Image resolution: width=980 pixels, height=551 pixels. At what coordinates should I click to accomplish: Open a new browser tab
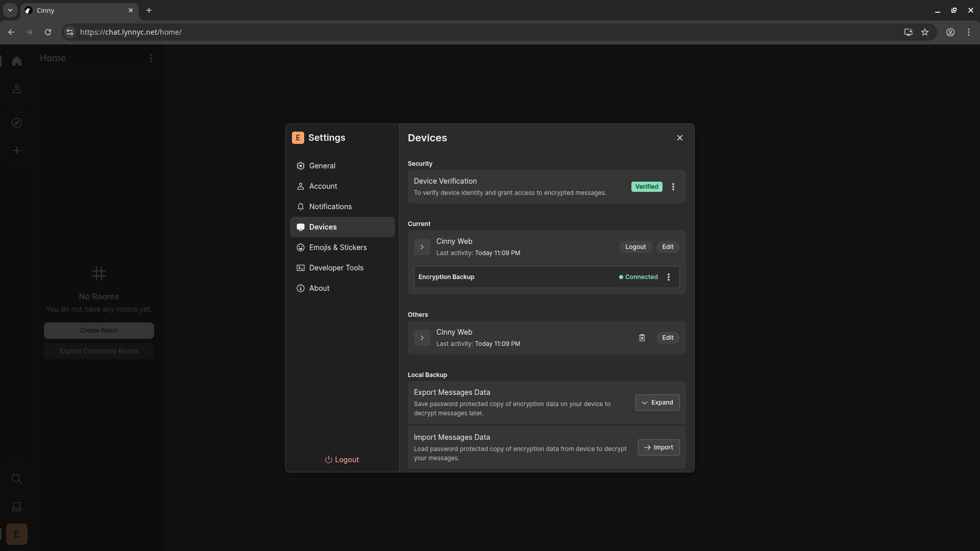pyautogui.click(x=149, y=10)
